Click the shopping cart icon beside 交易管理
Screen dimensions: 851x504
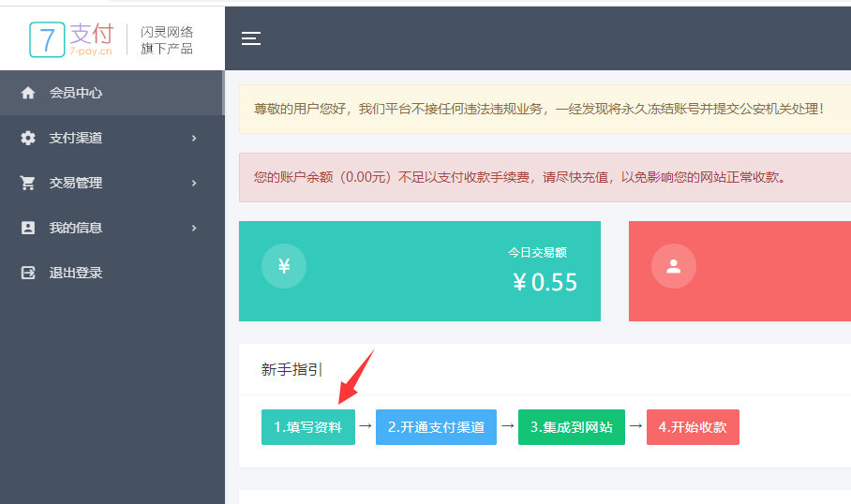pyautogui.click(x=28, y=183)
